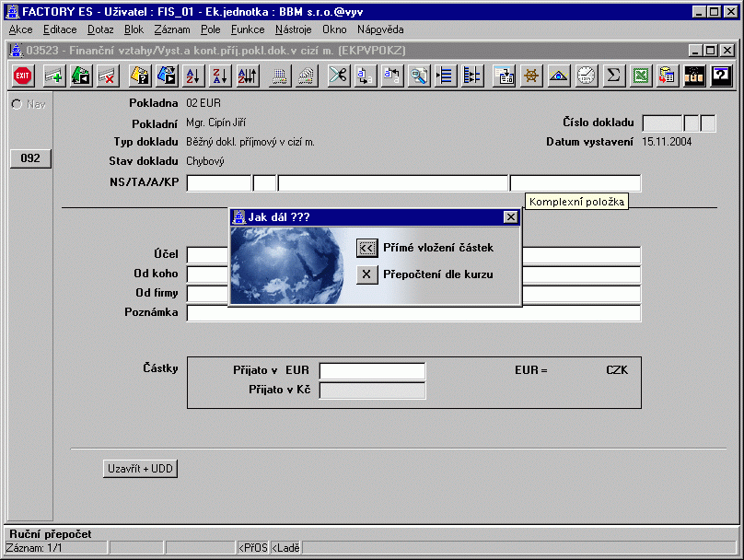The width and height of the screenshot is (744, 560).
Task: Click the enter query icon with question mark
Action: click(140, 76)
